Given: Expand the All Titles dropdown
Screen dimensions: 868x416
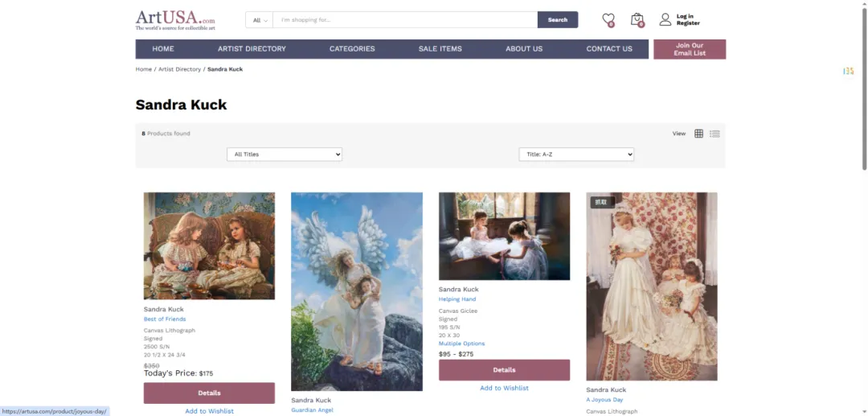Looking at the screenshot, I should tap(285, 154).
